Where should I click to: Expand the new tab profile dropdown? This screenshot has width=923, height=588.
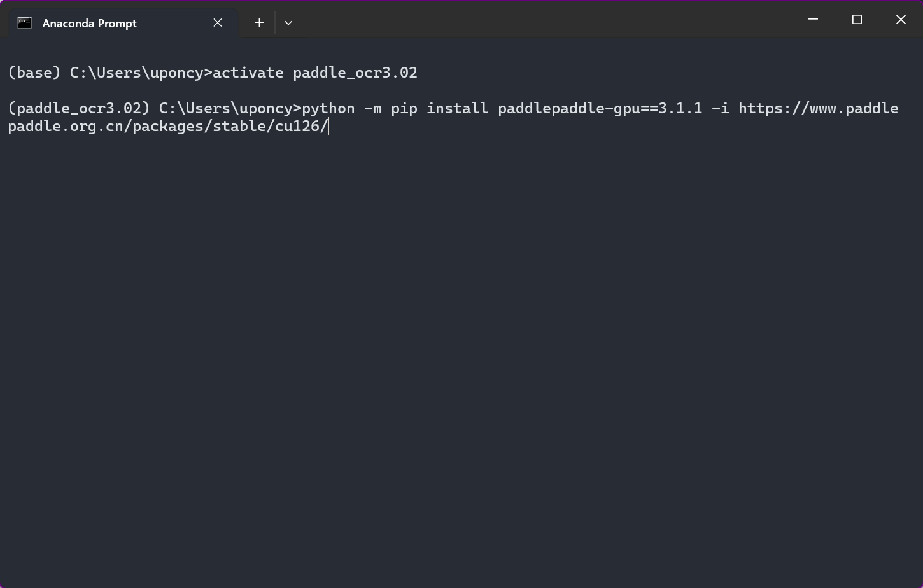[x=288, y=23]
